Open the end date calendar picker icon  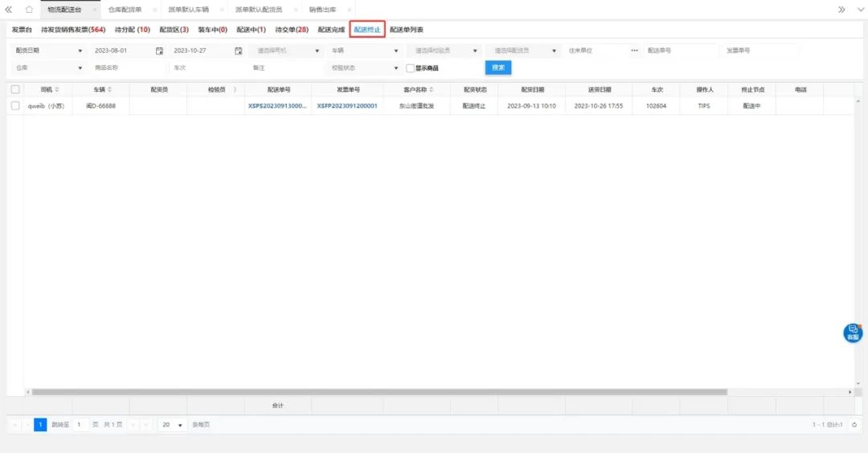click(238, 51)
